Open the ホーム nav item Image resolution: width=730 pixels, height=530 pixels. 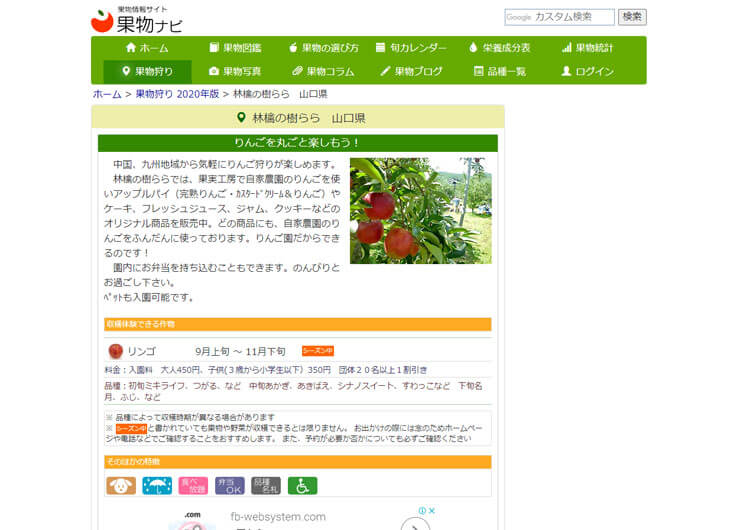[147, 48]
